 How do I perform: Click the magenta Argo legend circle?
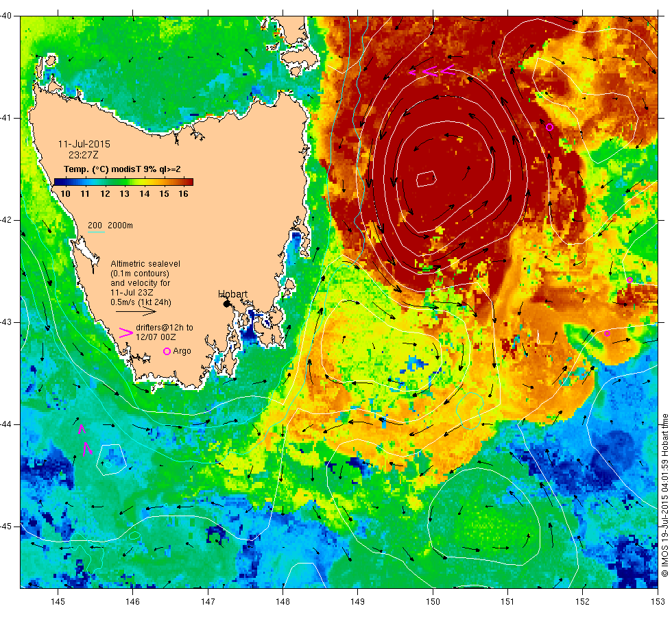pos(167,351)
